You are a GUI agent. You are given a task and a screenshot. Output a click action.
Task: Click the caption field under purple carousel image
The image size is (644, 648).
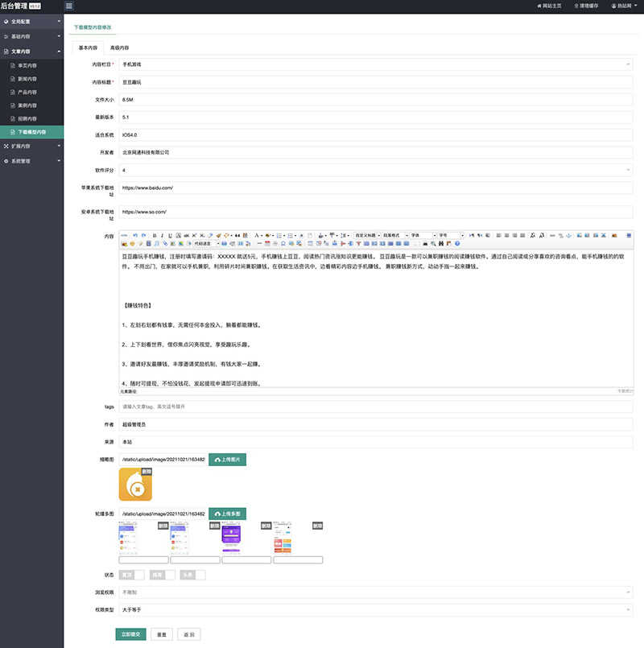246,560
